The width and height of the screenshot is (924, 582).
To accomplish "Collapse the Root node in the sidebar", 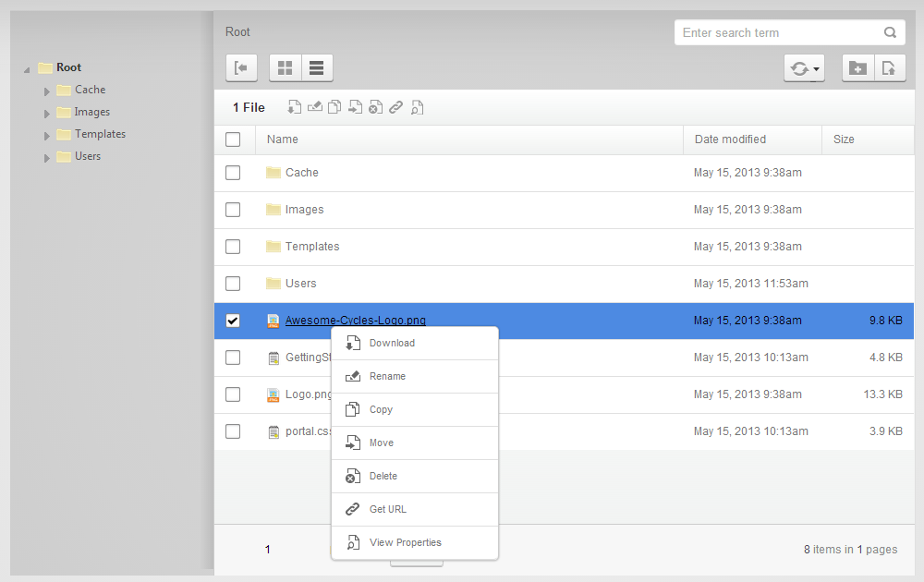I will (x=26, y=67).
